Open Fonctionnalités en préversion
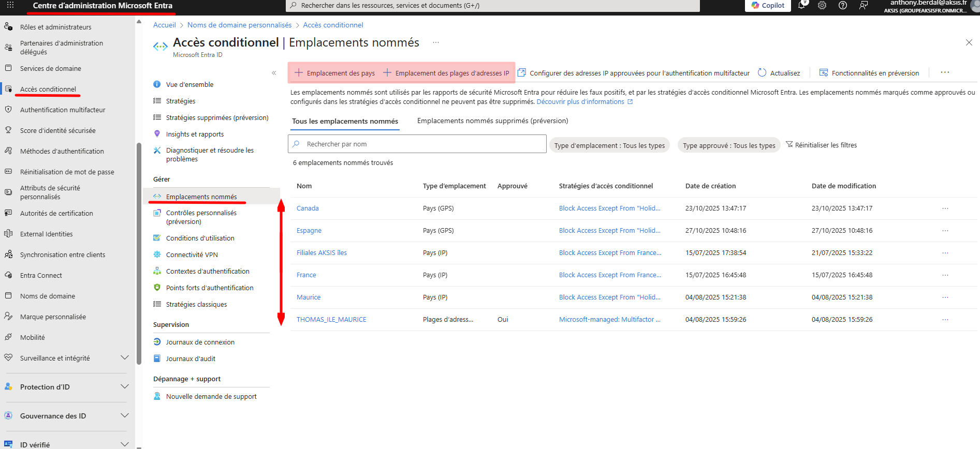 coord(869,73)
